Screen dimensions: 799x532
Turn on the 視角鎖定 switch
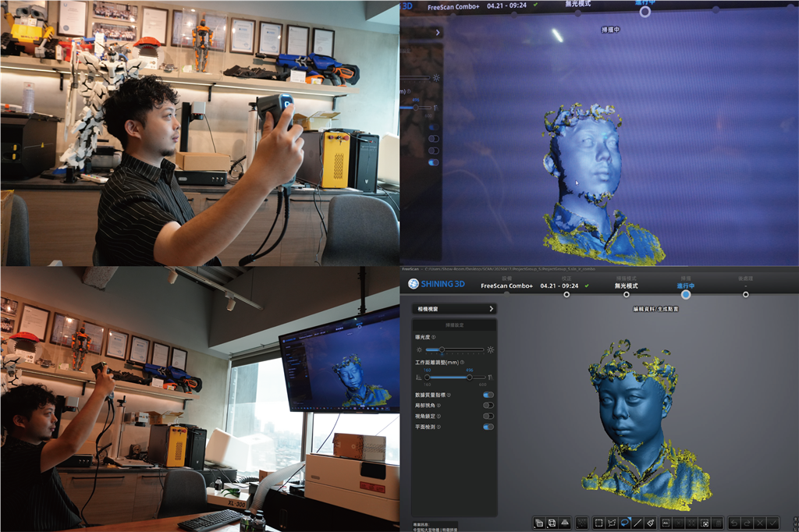coord(488,416)
